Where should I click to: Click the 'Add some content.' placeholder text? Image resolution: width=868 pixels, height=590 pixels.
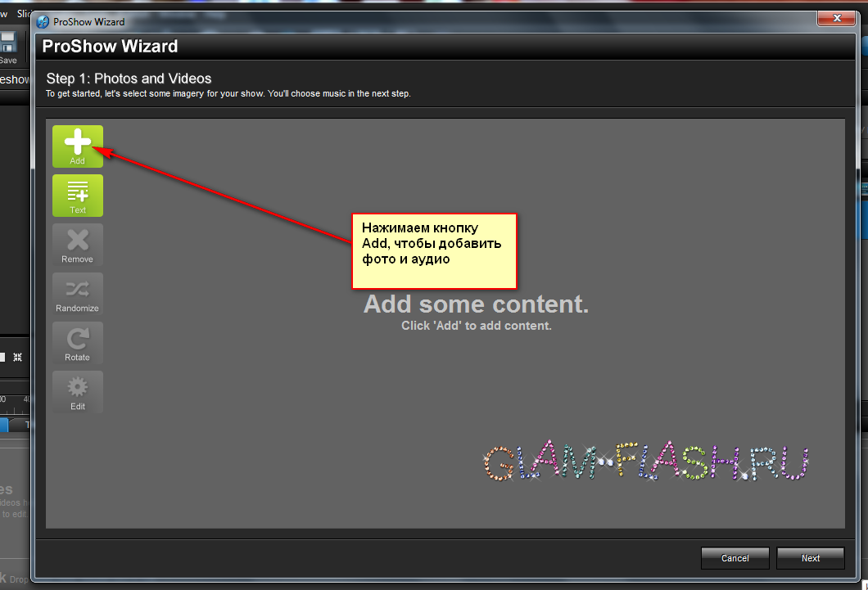click(476, 304)
